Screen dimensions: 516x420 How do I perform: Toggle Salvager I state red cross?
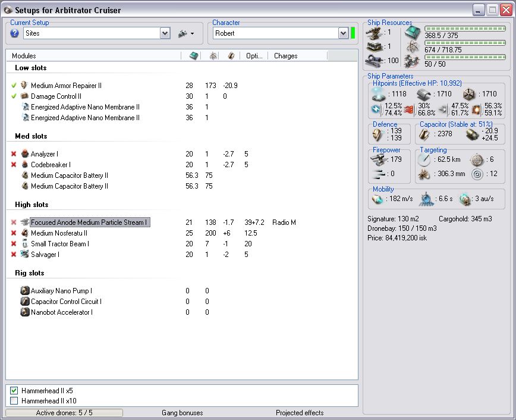point(14,254)
